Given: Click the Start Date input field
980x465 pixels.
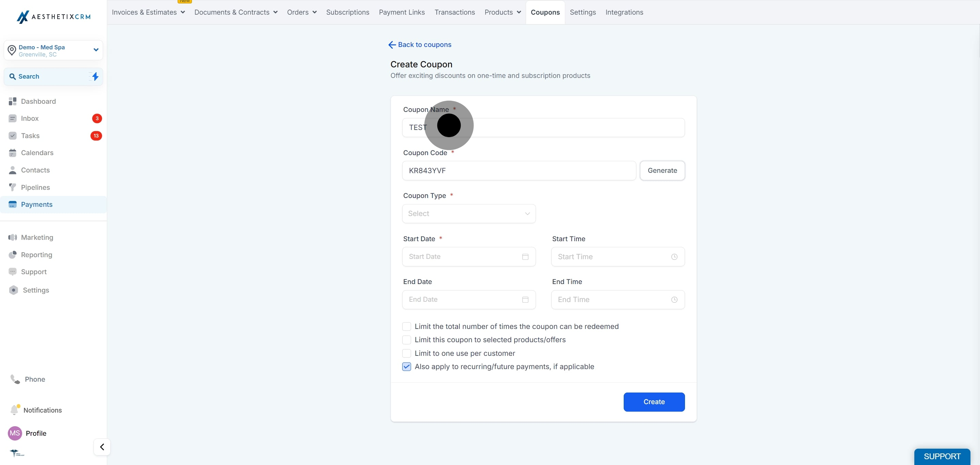Looking at the screenshot, I should pos(469,256).
